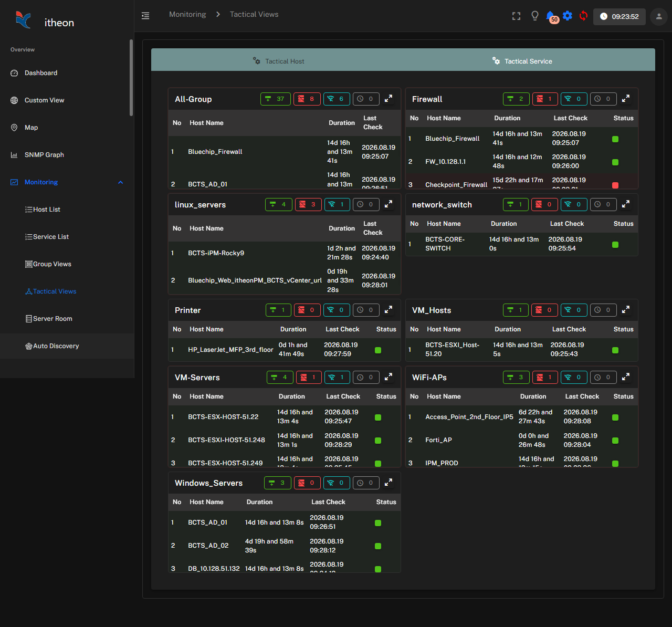Expand the network_switch panel to full view
The height and width of the screenshot is (627, 672).
[626, 204]
